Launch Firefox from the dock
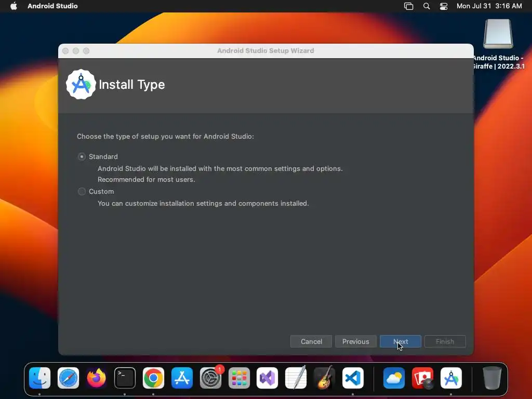Viewport: 532px width, 399px height. (96, 378)
